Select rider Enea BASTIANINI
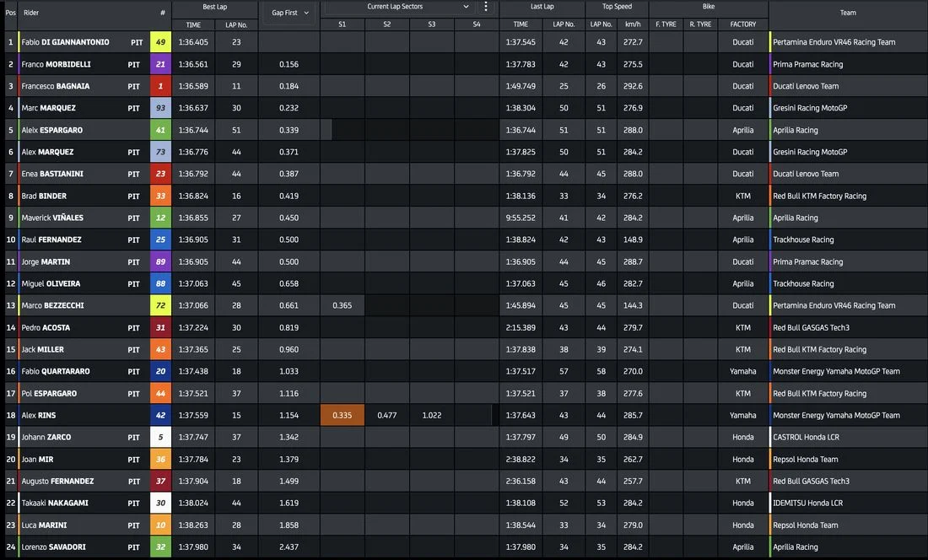Image resolution: width=928 pixels, height=560 pixels. (x=52, y=174)
